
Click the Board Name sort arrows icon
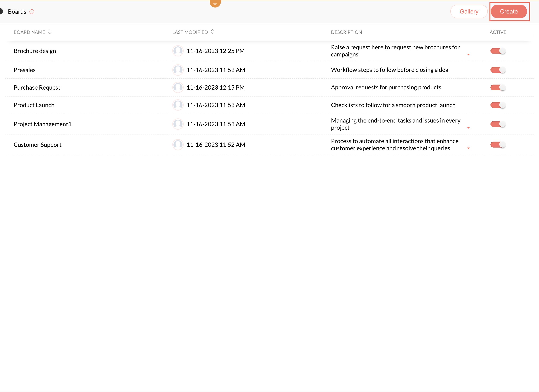pyautogui.click(x=50, y=32)
